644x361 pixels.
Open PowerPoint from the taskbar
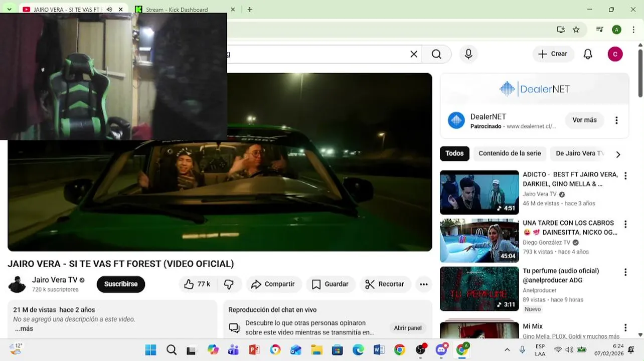coord(254,350)
